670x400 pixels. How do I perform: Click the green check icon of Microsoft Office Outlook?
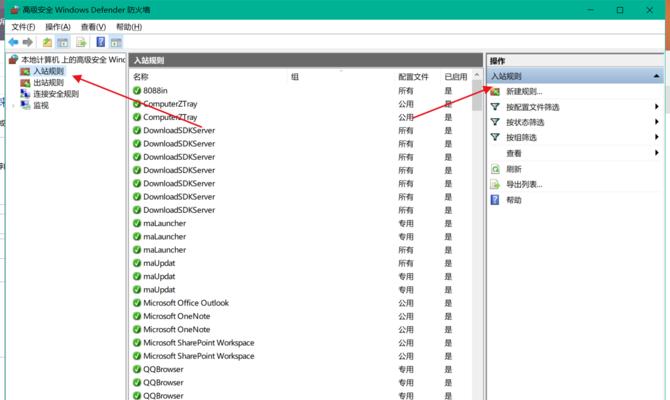[x=137, y=303]
